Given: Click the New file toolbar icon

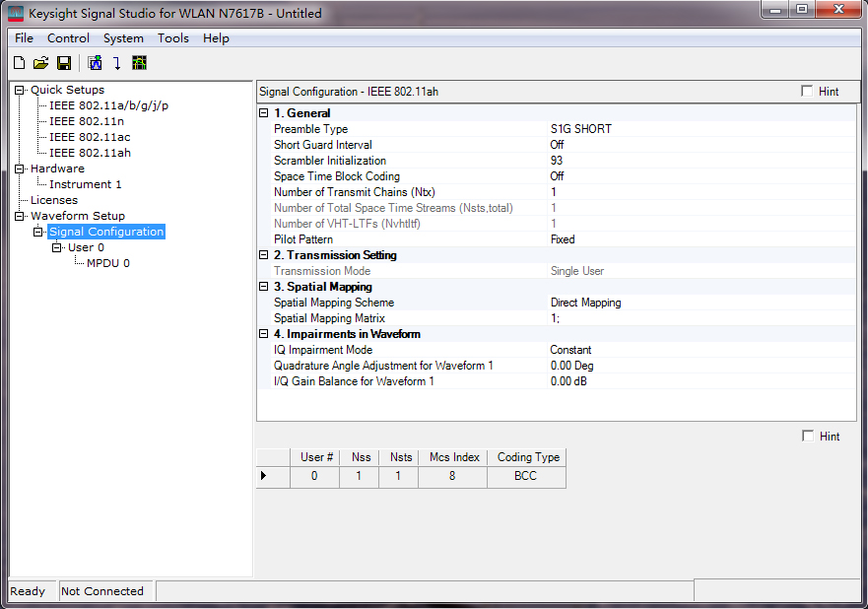Looking at the screenshot, I should tap(19, 63).
